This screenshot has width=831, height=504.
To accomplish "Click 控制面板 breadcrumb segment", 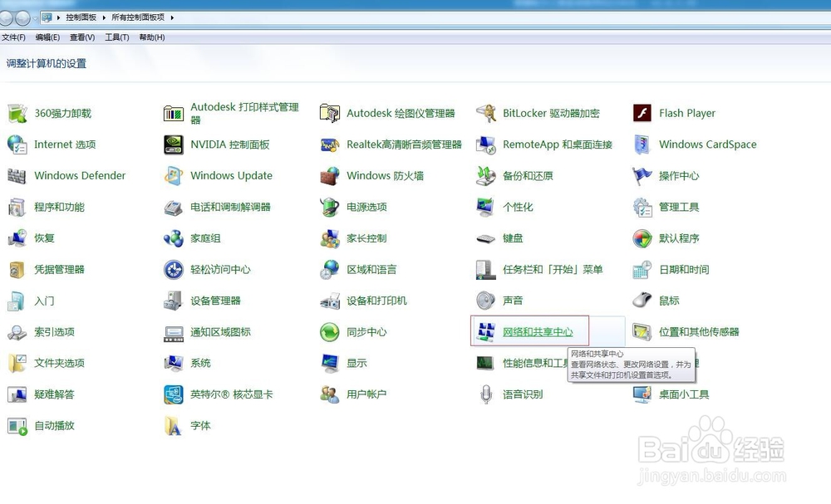I will coord(81,17).
